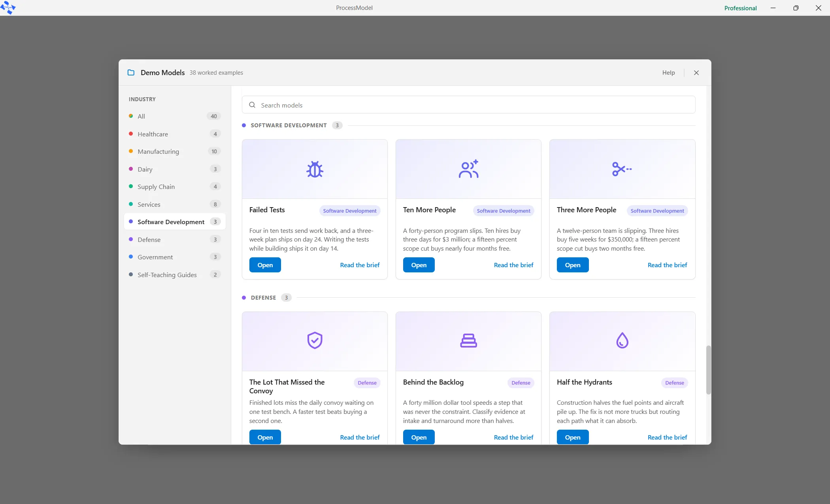The width and height of the screenshot is (830, 504).
Task: Click Software Development tag on Ten More People
Action: [x=504, y=211]
